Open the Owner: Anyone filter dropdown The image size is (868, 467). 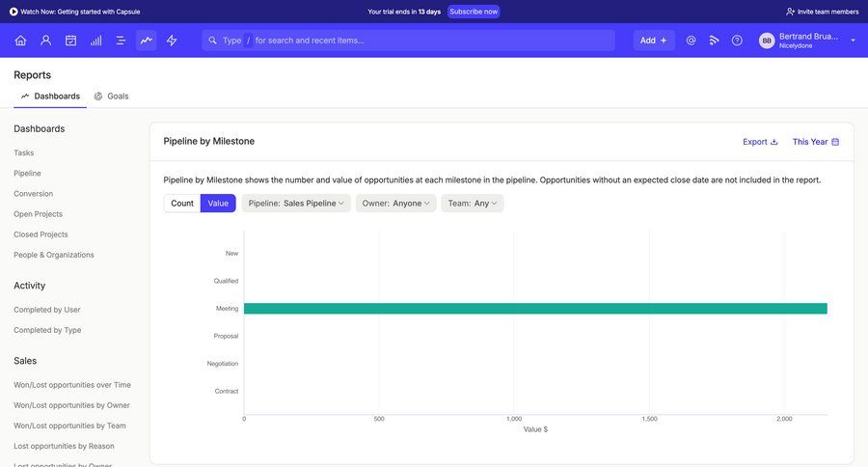tap(395, 204)
